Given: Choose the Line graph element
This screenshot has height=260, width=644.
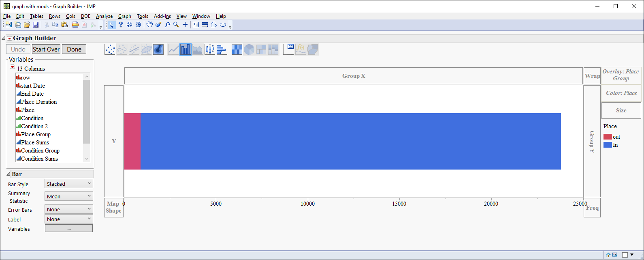Looking at the screenshot, I should pyautogui.click(x=173, y=49).
